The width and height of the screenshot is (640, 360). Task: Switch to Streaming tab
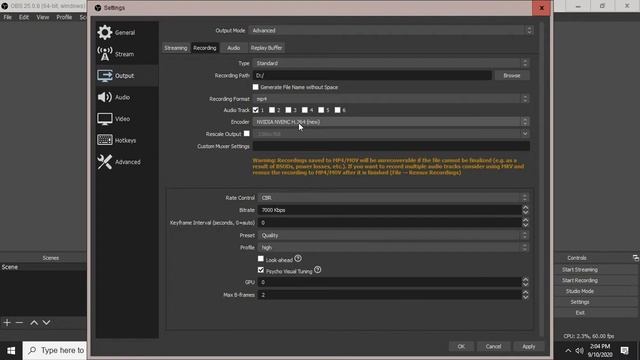pyautogui.click(x=176, y=48)
